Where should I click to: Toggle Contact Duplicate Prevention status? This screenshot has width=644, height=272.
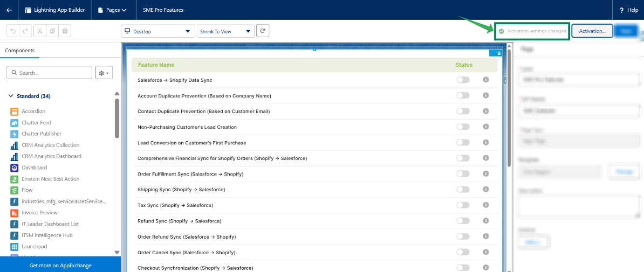click(463, 111)
